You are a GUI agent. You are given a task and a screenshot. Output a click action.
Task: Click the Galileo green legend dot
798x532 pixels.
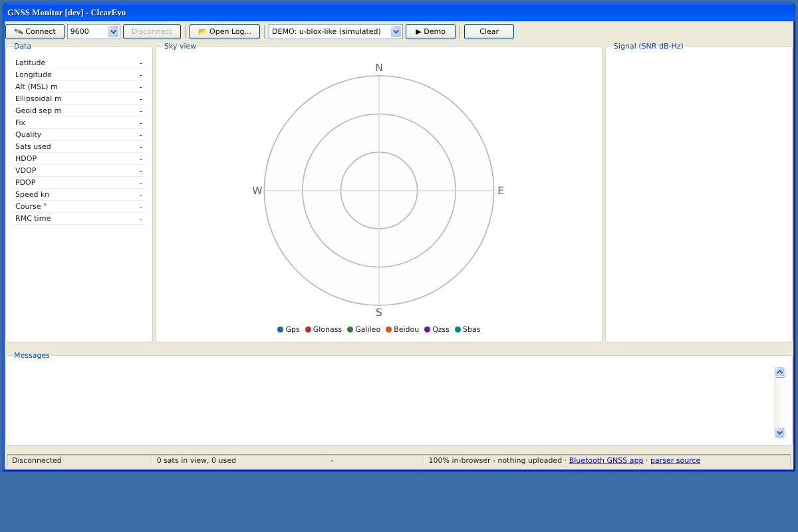coord(350,330)
